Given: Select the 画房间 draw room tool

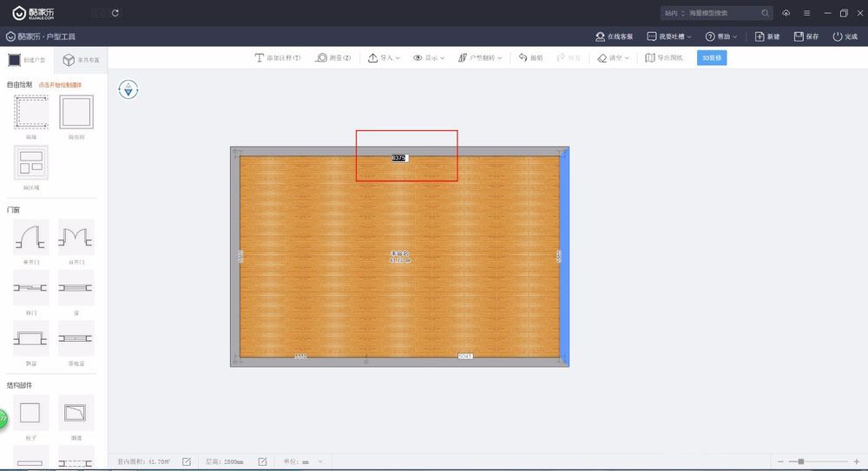Looking at the screenshot, I should coord(76,113).
